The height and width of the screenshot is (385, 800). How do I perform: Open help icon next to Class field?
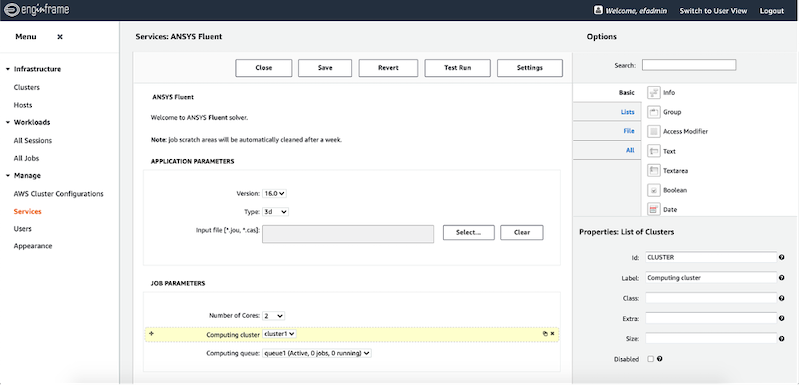(x=782, y=298)
